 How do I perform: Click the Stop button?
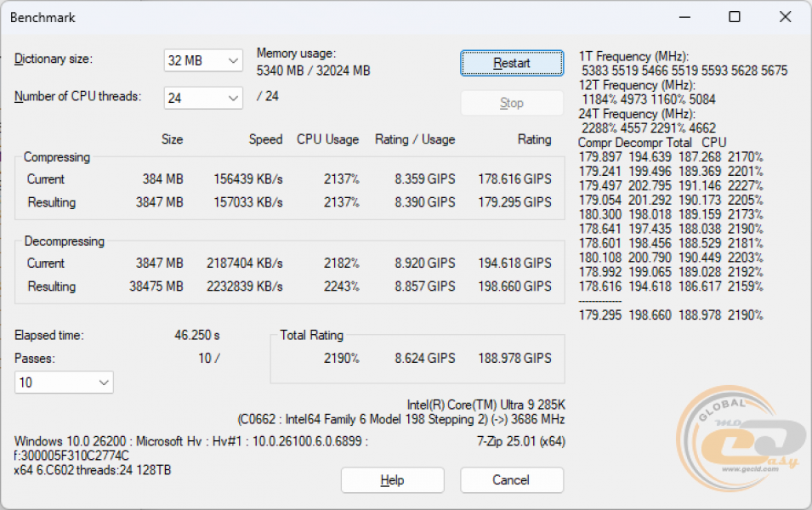511,102
